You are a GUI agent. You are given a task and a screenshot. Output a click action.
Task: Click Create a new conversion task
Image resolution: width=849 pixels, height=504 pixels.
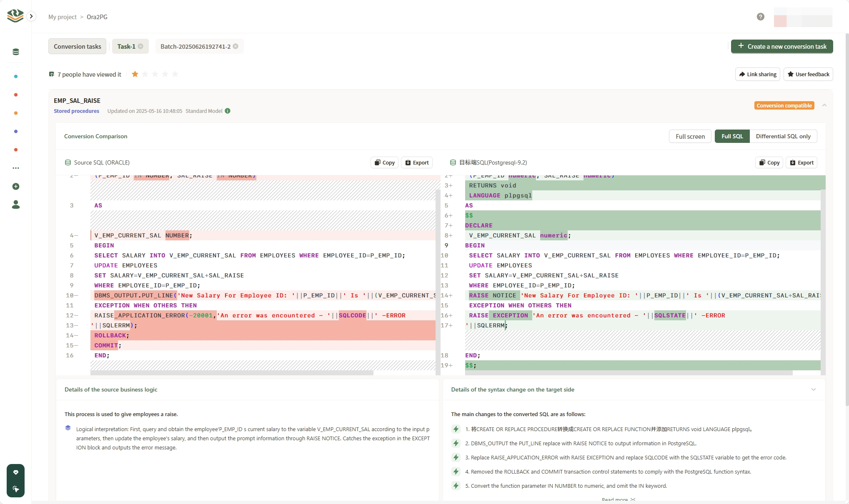(x=782, y=46)
